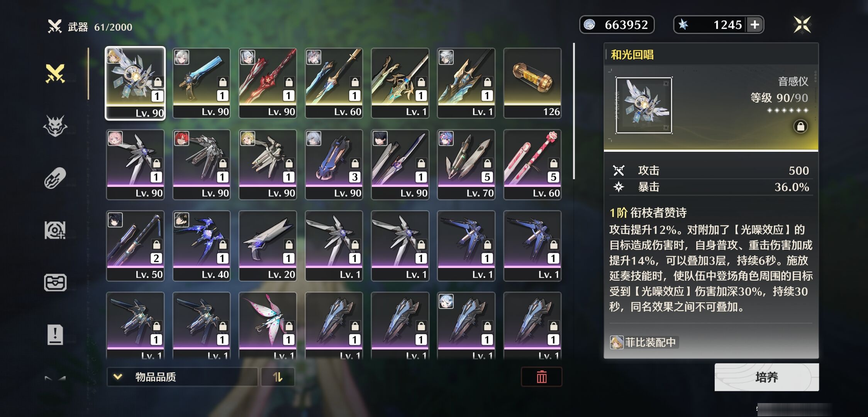Expand the 物品品质 sort dropdown
This screenshot has width=868, height=417.
pyautogui.click(x=182, y=377)
